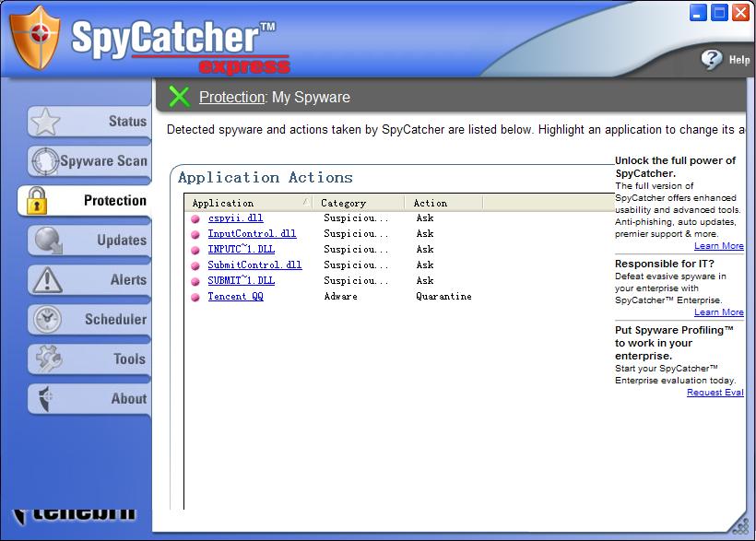Screen dimensions: 756x541
Task: Click the Quarantine action for Tencent QQ
Action: [443, 296]
